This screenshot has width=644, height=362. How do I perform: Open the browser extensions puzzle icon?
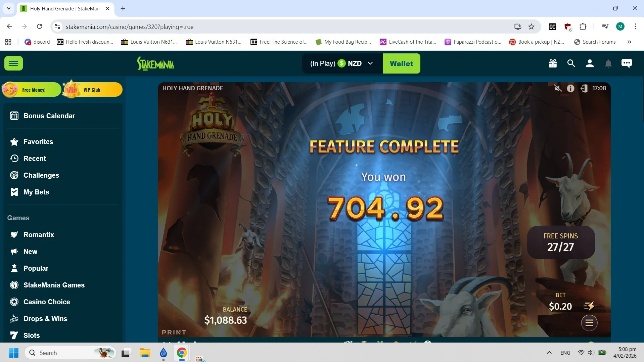[x=583, y=27]
